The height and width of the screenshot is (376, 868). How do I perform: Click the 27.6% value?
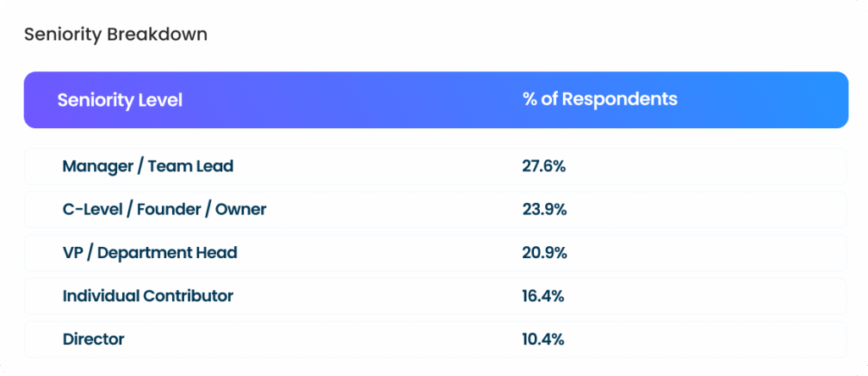[543, 166]
